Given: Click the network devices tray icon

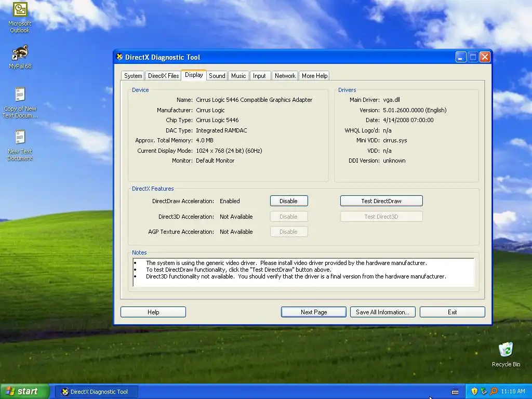Looking at the screenshot, I should pyautogui.click(x=484, y=391).
